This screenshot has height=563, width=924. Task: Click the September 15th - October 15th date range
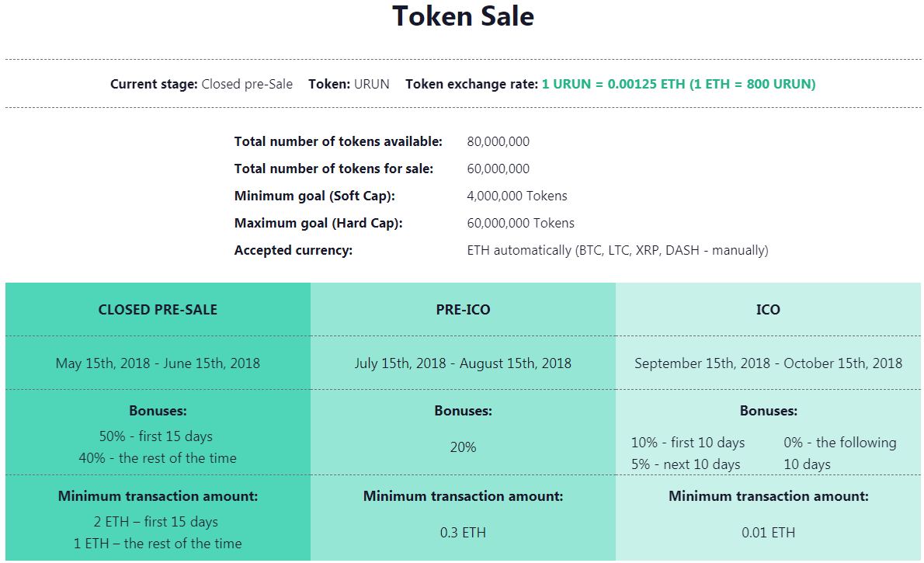(x=768, y=363)
